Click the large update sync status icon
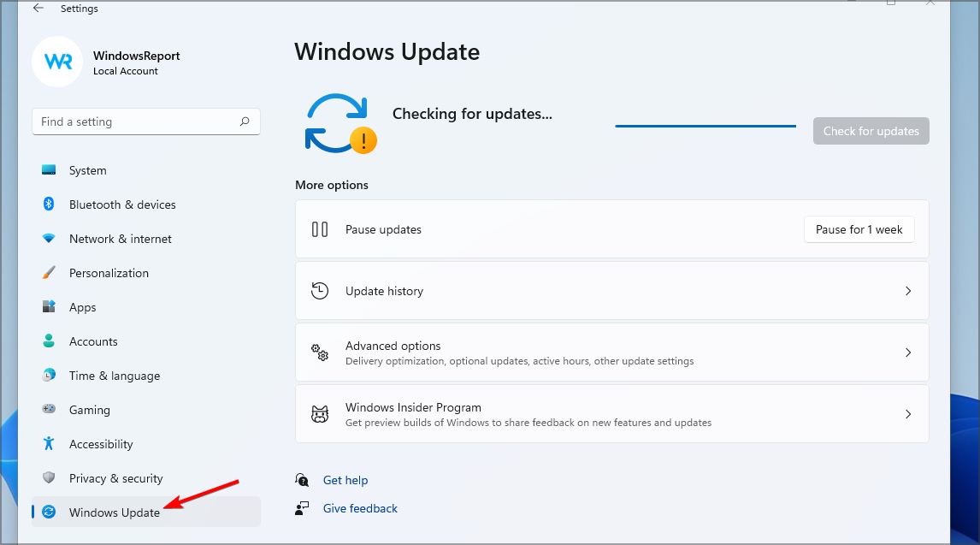 (x=340, y=123)
